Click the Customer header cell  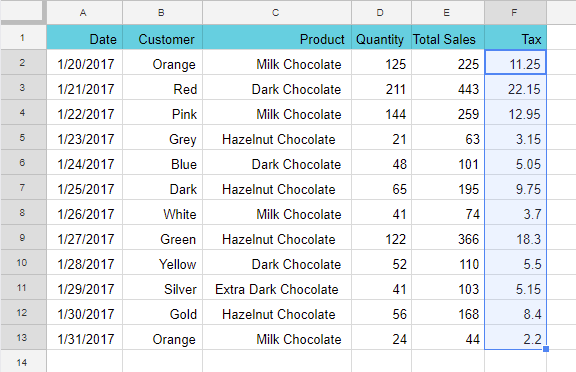[x=162, y=37]
